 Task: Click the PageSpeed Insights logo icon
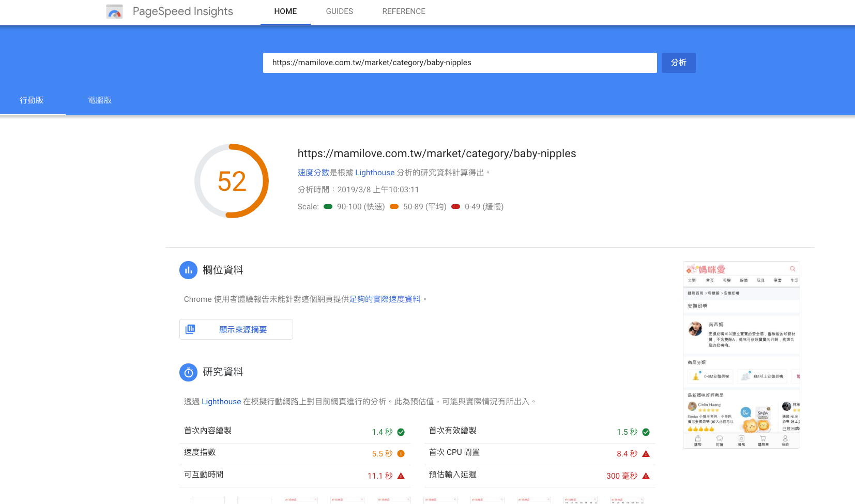tap(114, 11)
